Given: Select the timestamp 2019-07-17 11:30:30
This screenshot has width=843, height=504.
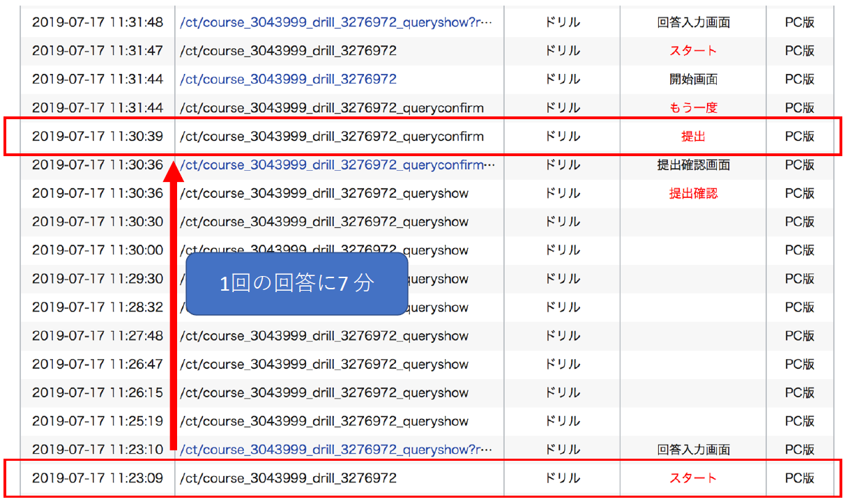Looking at the screenshot, I should coord(98,222).
